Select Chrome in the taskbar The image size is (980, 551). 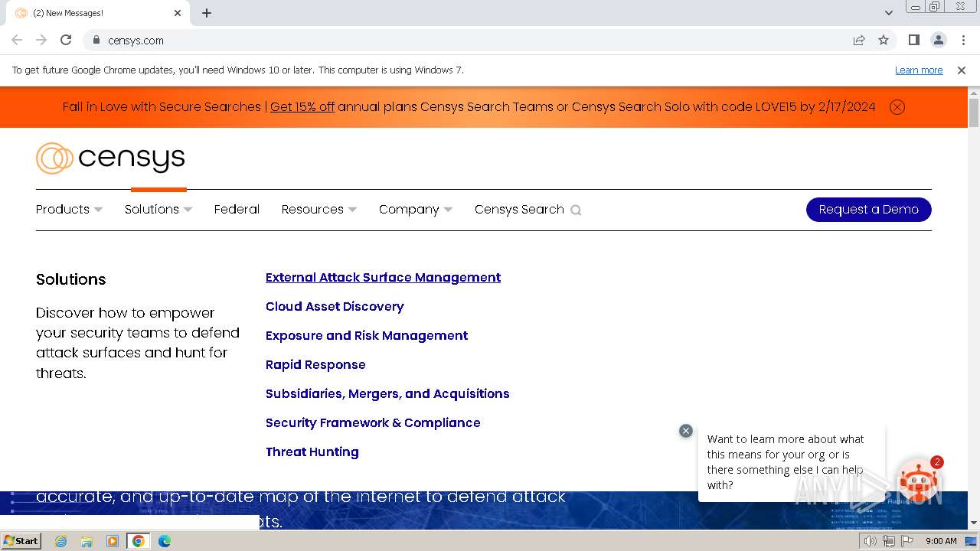[138, 541]
